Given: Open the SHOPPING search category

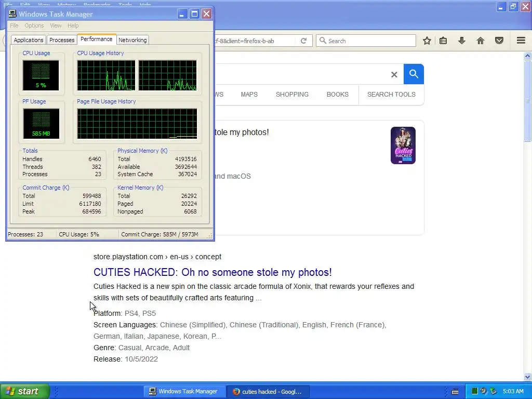Looking at the screenshot, I should click(292, 95).
